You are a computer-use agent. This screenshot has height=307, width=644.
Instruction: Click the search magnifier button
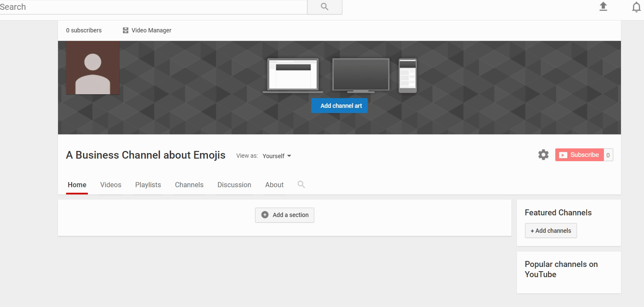325,7
